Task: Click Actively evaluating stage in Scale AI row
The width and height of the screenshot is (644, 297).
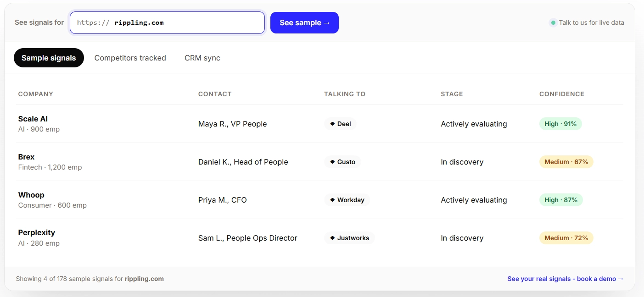Action: click(474, 124)
